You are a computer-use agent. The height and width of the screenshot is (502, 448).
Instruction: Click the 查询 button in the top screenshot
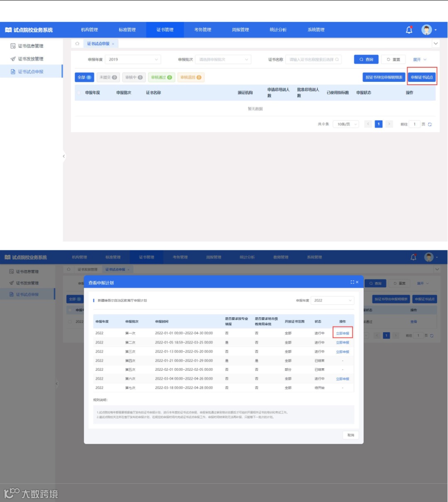coord(366,60)
